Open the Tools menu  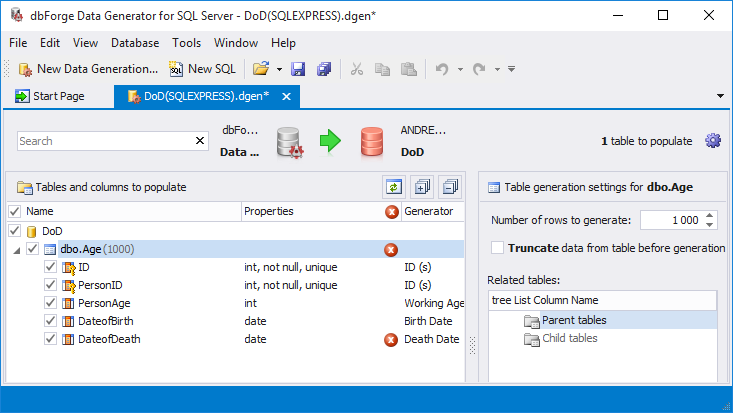coord(187,43)
